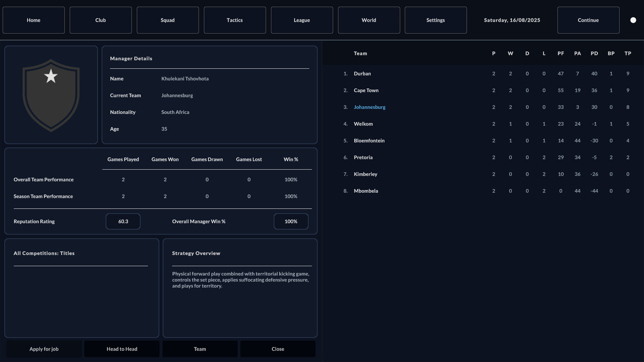Switch to the League view
Viewport: 644px width, 362px height.
(302, 20)
